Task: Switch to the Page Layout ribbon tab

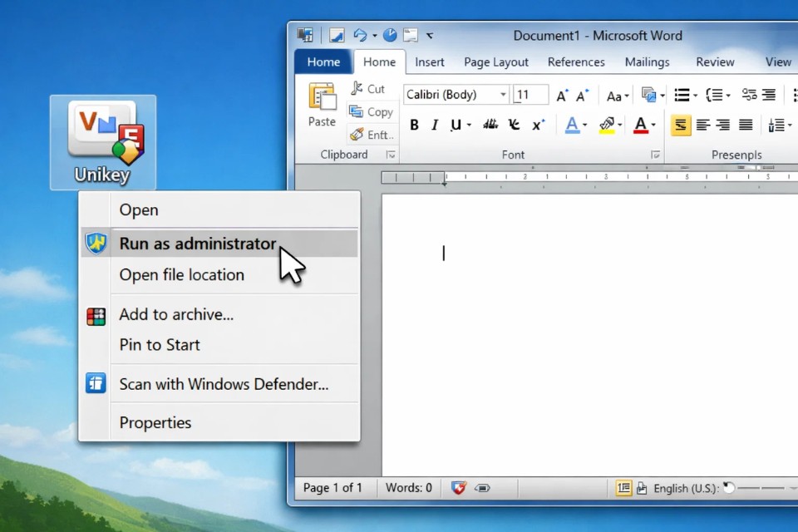Action: [495, 62]
